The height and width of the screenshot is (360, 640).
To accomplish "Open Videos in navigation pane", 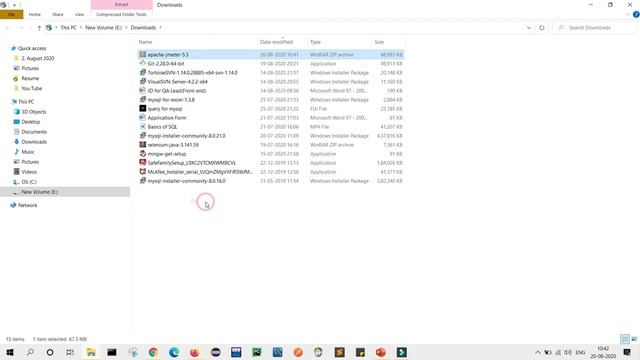I will [29, 172].
